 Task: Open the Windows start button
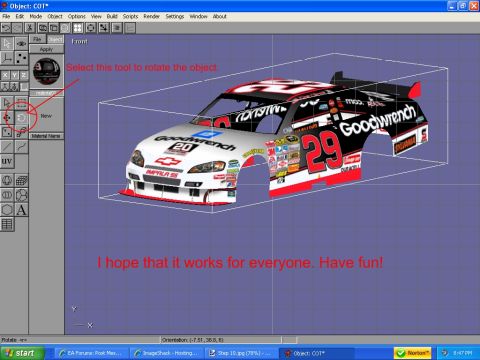click(x=22, y=353)
